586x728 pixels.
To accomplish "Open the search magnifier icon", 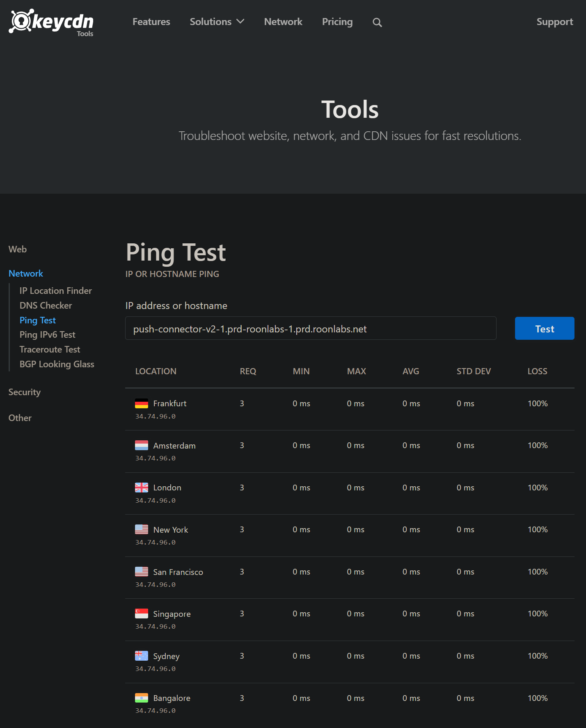I will pyautogui.click(x=377, y=23).
